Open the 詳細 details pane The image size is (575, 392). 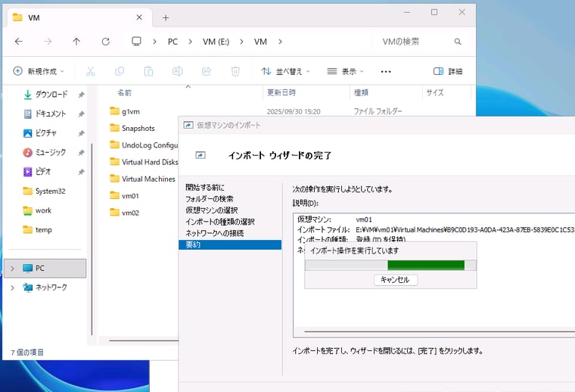pos(448,71)
